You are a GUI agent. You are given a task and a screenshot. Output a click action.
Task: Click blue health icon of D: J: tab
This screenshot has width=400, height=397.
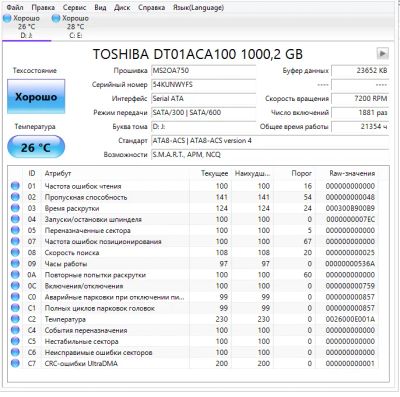[x=7, y=19]
